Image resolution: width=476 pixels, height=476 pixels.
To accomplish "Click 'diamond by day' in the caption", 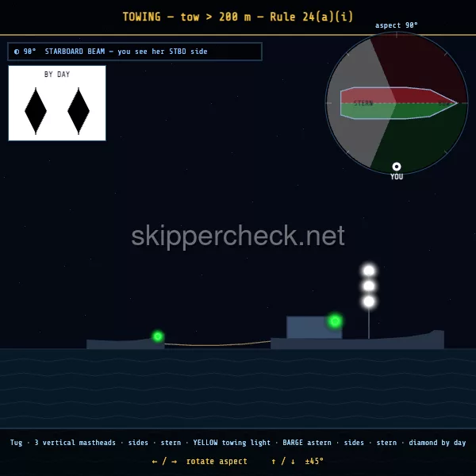I will click(x=437, y=443).
